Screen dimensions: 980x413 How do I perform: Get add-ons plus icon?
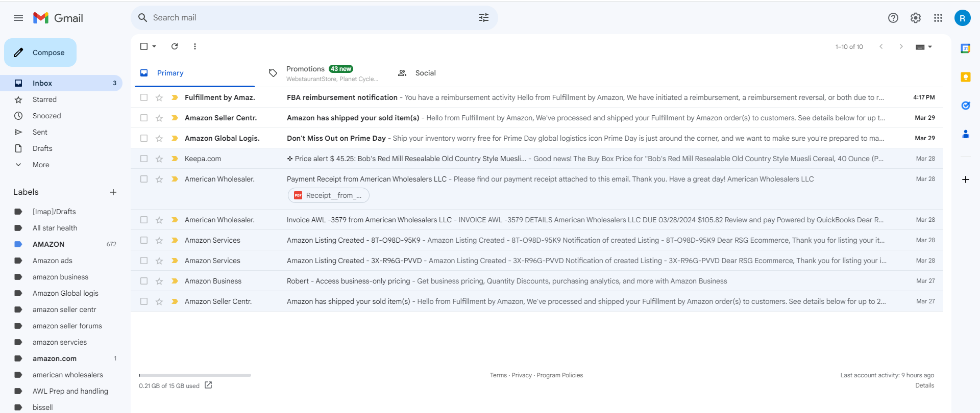[x=966, y=179]
